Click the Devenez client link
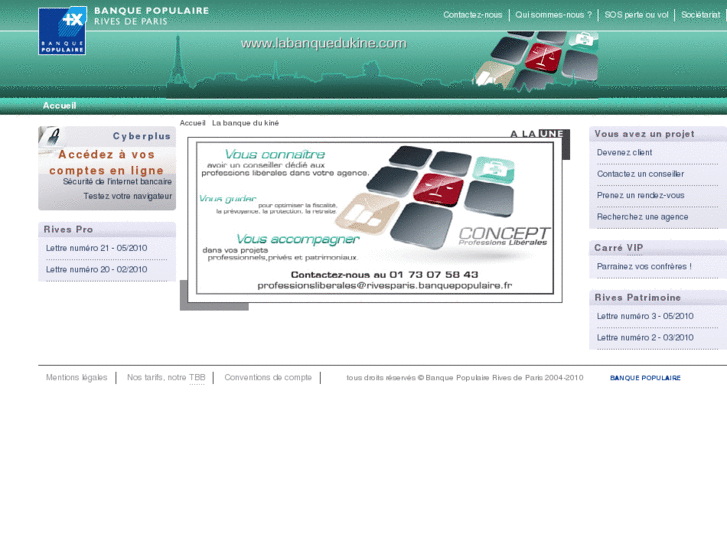 [x=624, y=153]
